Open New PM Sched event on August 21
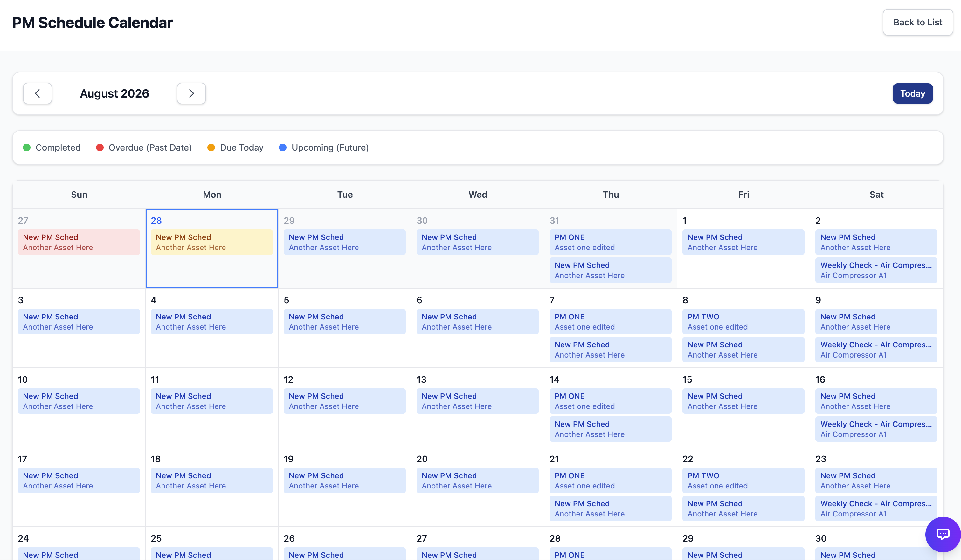Image resolution: width=961 pixels, height=560 pixels. point(611,509)
